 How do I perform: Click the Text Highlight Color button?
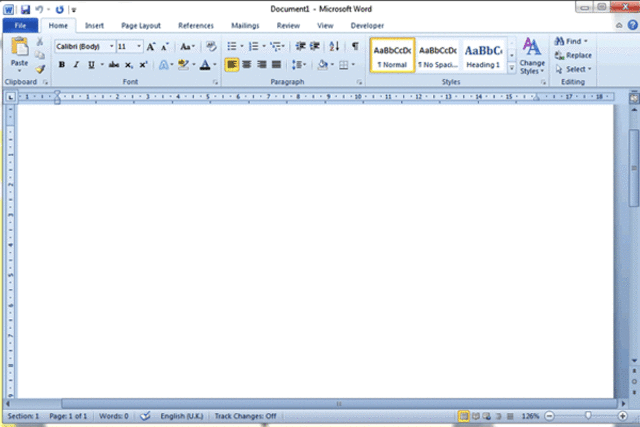[x=183, y=64]
